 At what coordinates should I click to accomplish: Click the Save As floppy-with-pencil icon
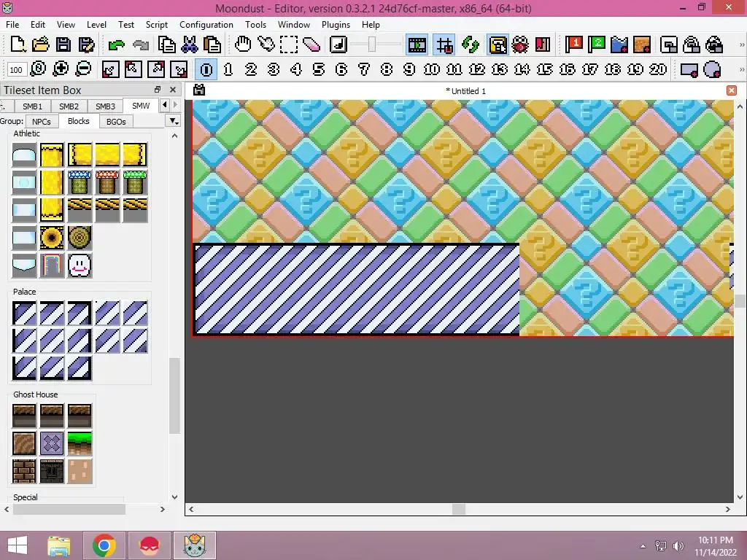pos(86,44)
